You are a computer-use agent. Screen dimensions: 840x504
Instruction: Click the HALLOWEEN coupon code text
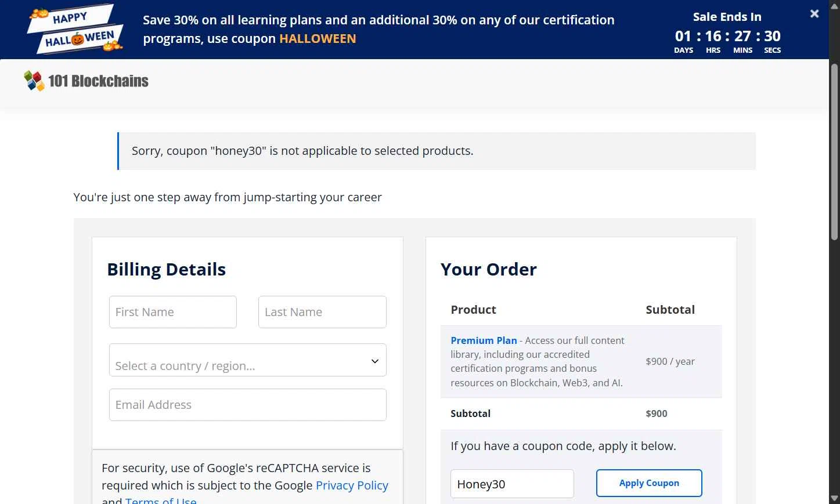318,39
